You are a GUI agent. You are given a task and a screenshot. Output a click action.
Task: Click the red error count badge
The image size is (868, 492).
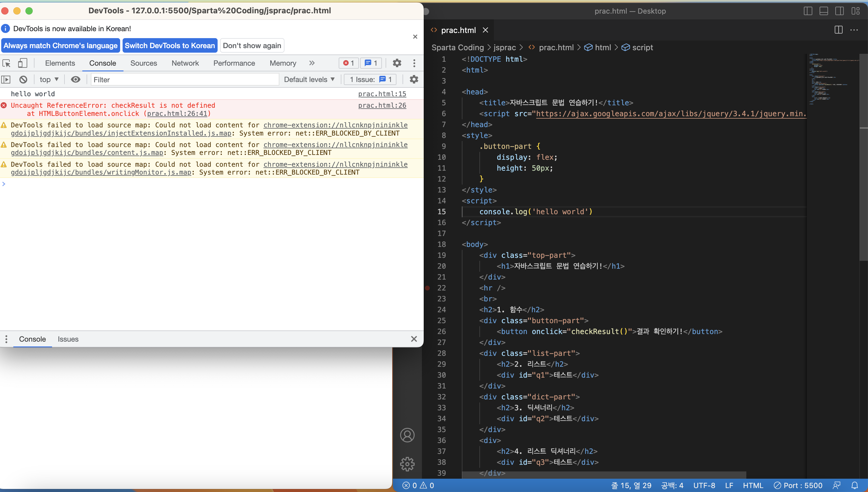click(348, 63)
